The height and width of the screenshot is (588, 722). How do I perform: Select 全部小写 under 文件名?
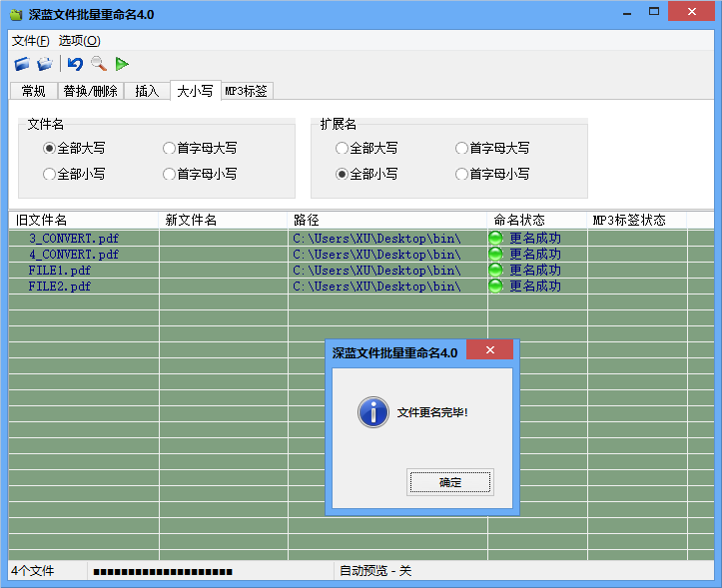50,175
